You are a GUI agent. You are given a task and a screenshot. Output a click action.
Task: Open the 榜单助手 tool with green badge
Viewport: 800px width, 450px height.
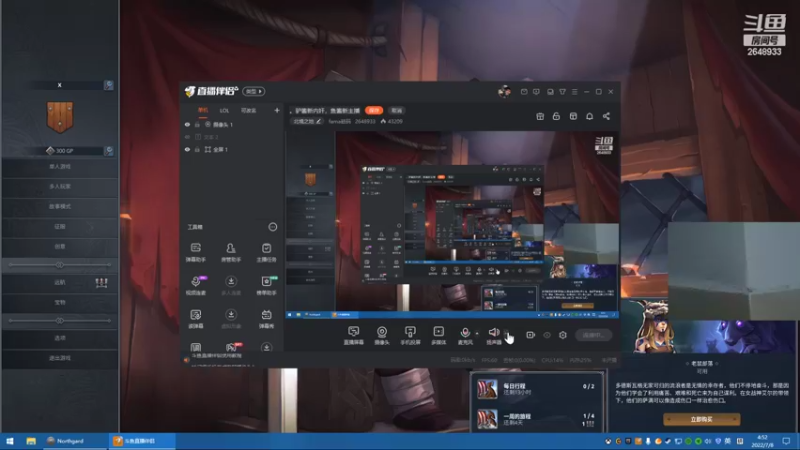[x=266, y=285]
